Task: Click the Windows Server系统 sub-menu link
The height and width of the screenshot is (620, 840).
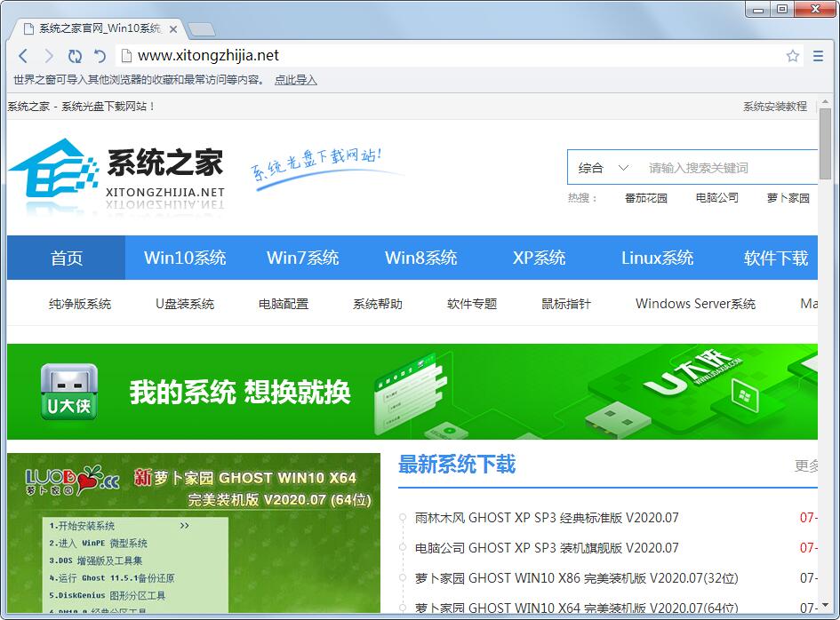Action: click(x=695, y=304)
